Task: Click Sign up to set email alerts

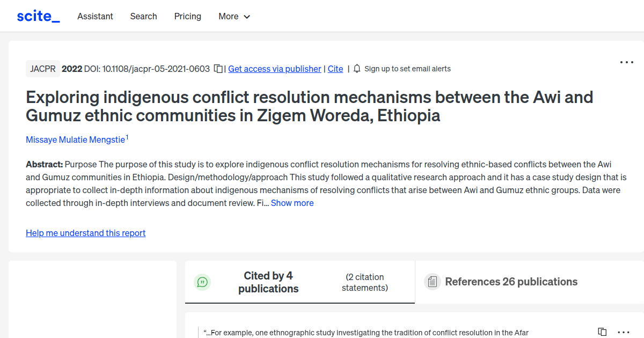Action: [x=407, y=69]
